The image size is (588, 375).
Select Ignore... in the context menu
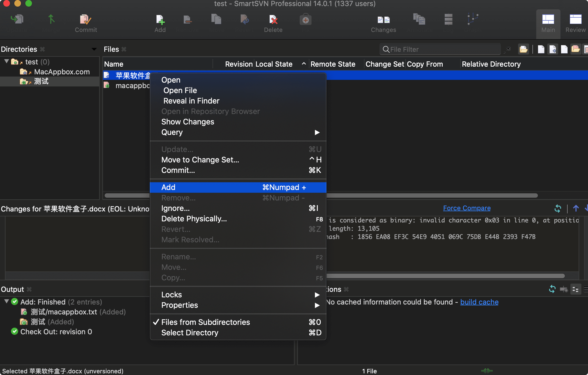(x=238, y=208)
